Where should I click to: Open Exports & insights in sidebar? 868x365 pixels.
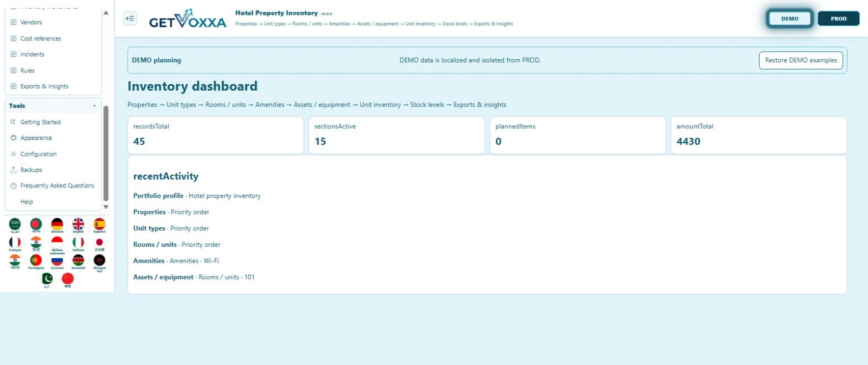[44, 86]
